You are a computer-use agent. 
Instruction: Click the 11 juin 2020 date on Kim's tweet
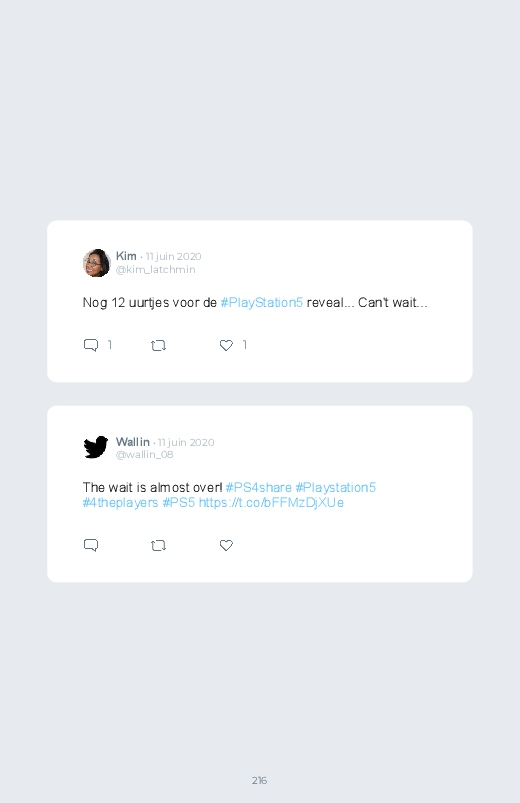pos(174,256)
